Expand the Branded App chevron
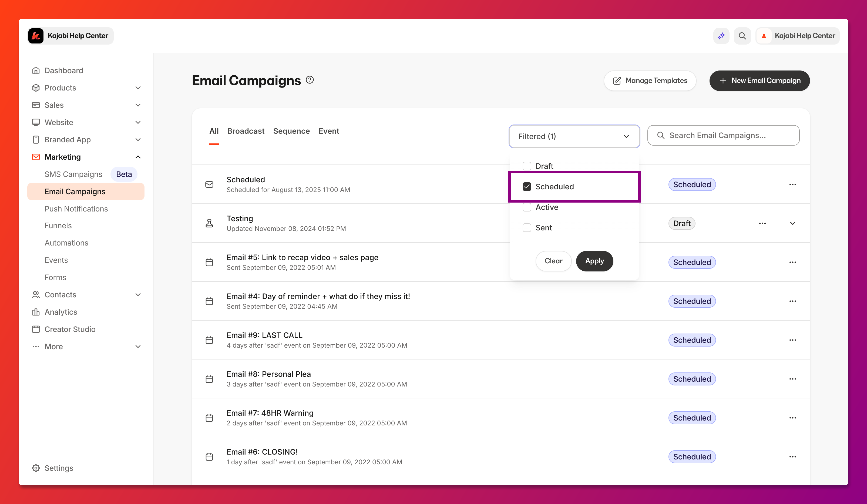 tap(138, 139)
